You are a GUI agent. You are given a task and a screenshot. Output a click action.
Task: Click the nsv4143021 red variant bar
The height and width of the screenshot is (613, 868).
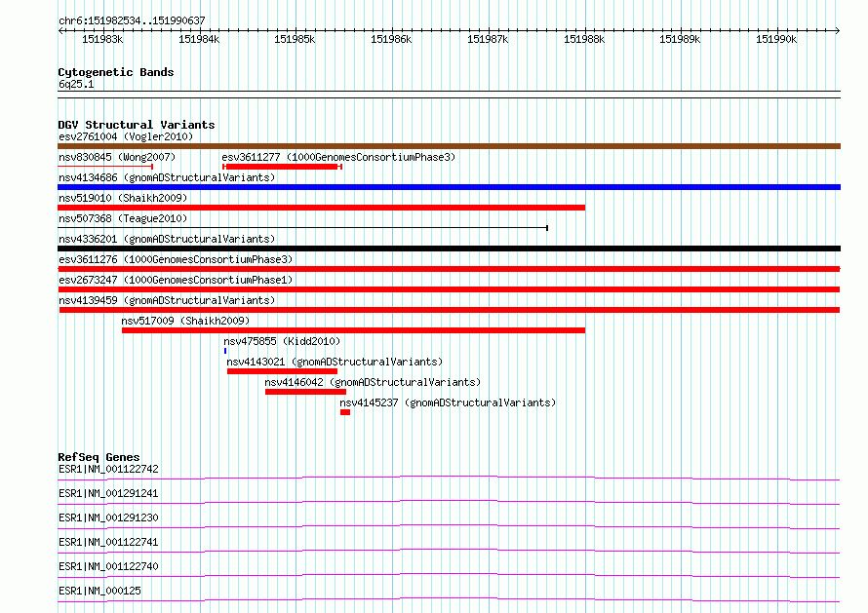(x=282, y=371)
